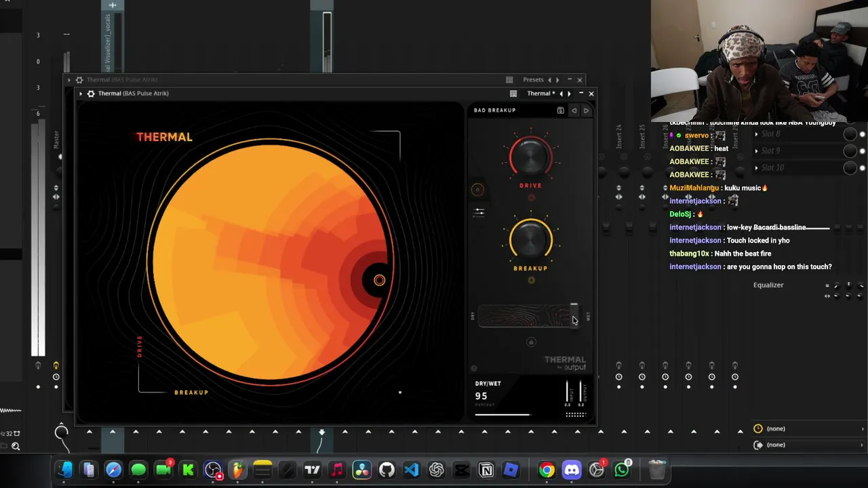Open the help icon at plugin bottom-left

pos(474,369)
